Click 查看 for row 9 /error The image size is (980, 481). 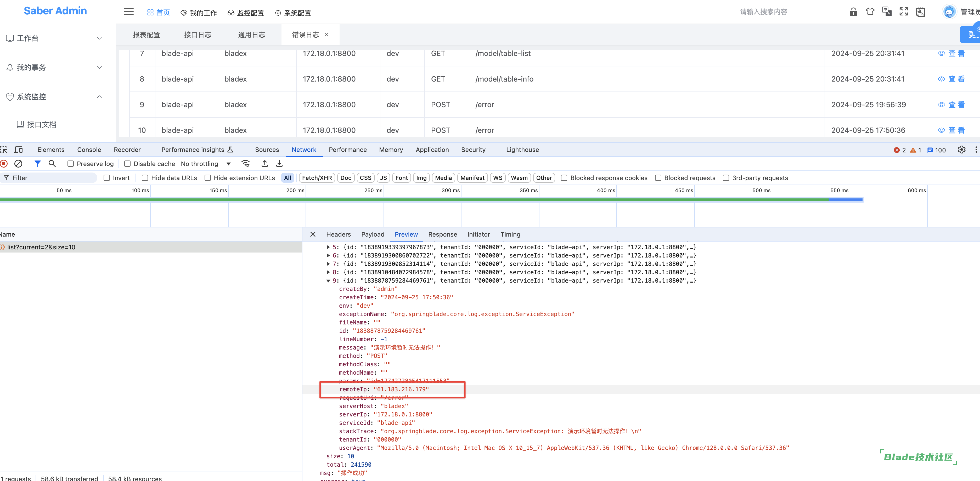951,105
